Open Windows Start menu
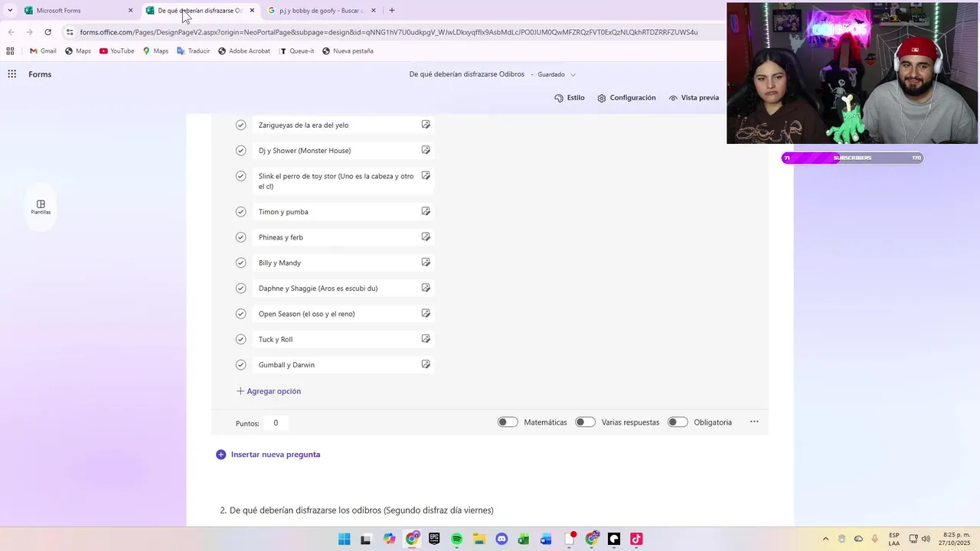 point(345,539)
